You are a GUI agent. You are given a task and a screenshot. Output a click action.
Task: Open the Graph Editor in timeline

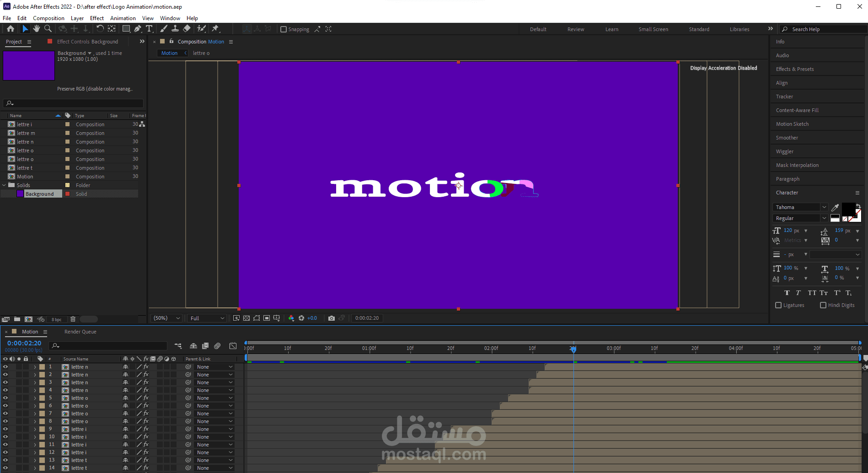coord(233,346)
